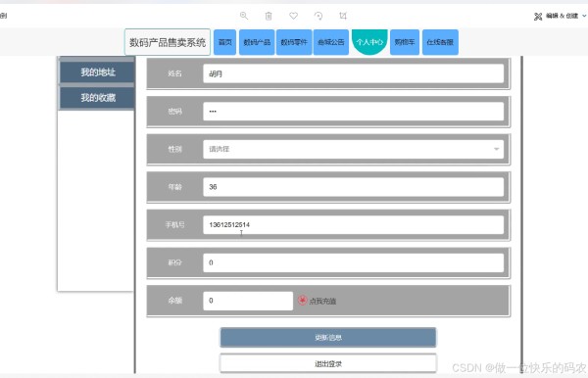Click the crop tool icon
This screenshot has width=588, height=378.
343,16
